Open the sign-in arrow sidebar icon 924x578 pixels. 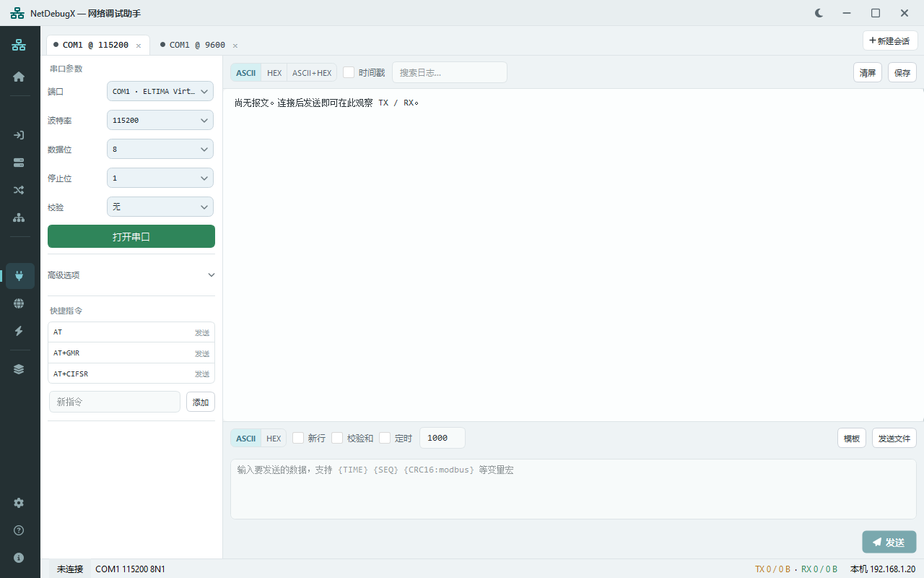point(19,135)
